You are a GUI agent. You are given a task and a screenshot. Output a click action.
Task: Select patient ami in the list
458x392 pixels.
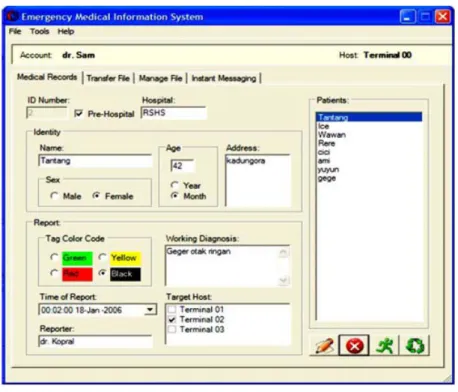point(369,161)
